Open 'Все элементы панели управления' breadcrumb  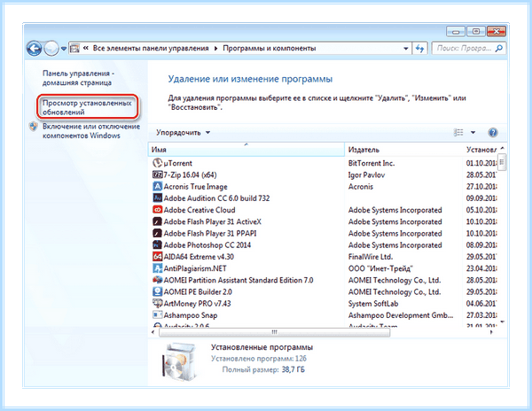151,48
